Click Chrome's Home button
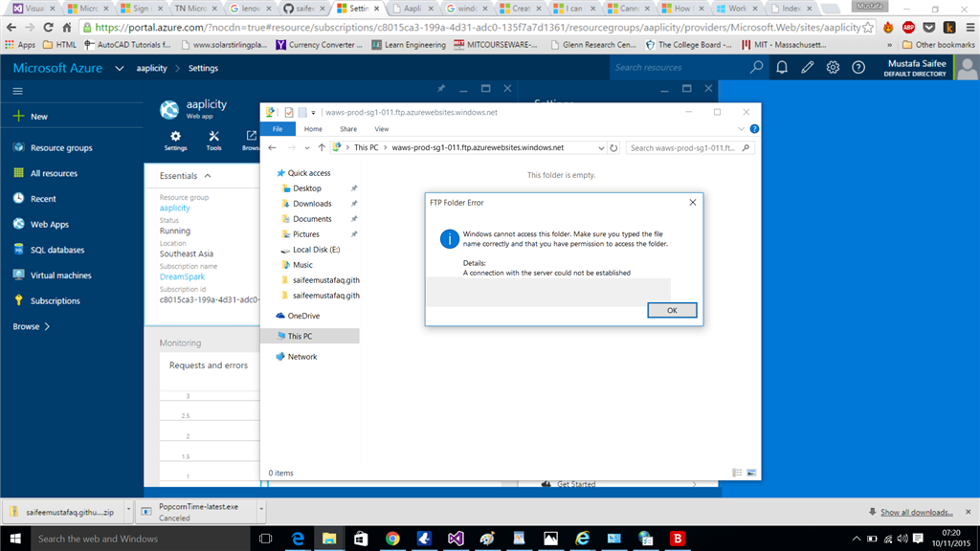The width and height of the screenshot is (980, 551). (x=67, y=28)
